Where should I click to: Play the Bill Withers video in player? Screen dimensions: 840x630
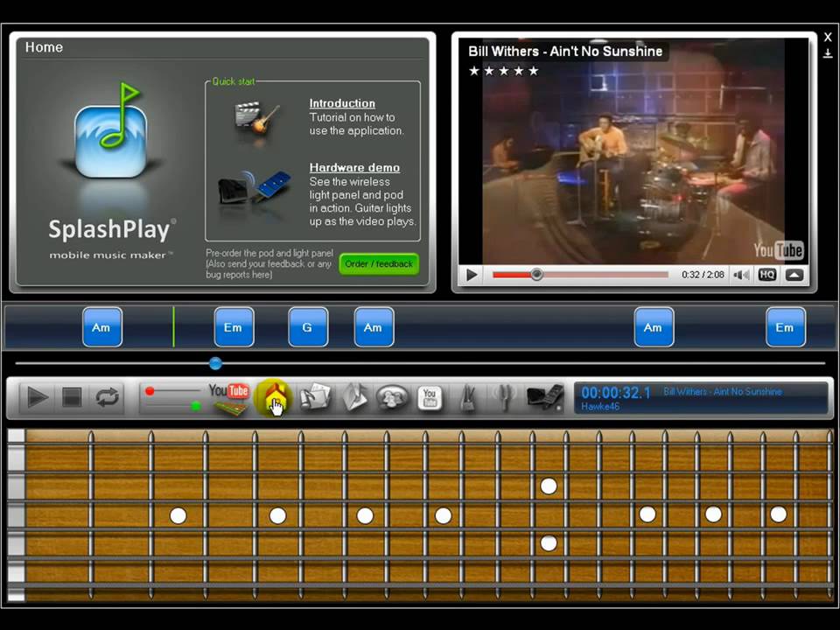(x=472, y=275)
